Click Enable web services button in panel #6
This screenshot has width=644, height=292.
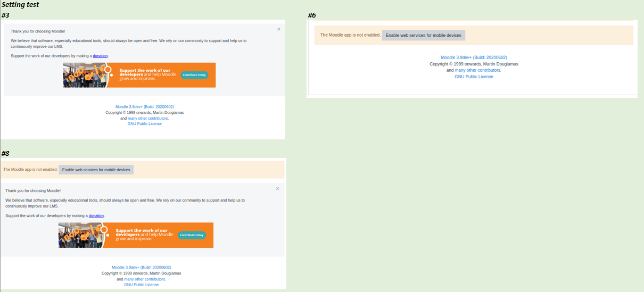pos(424,35)
